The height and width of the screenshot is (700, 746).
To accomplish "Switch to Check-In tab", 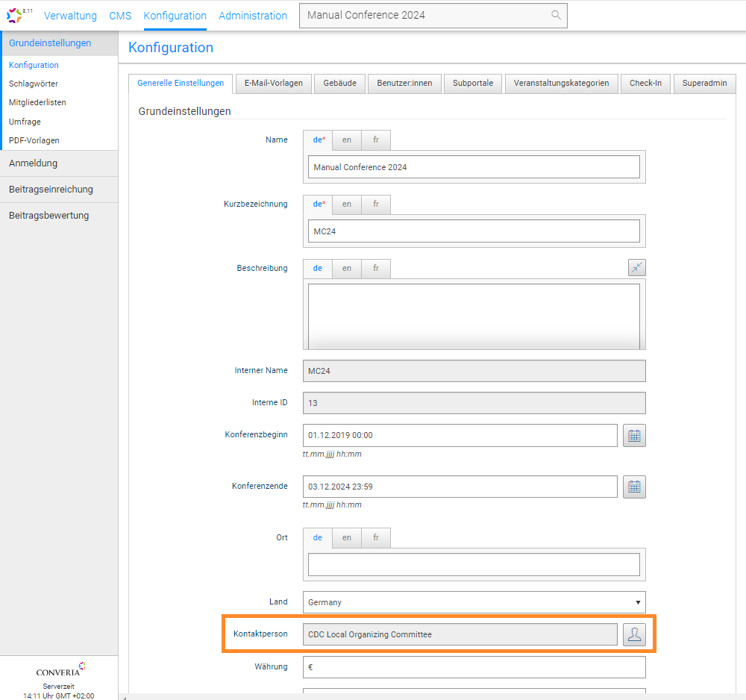I will pos(645,84).
